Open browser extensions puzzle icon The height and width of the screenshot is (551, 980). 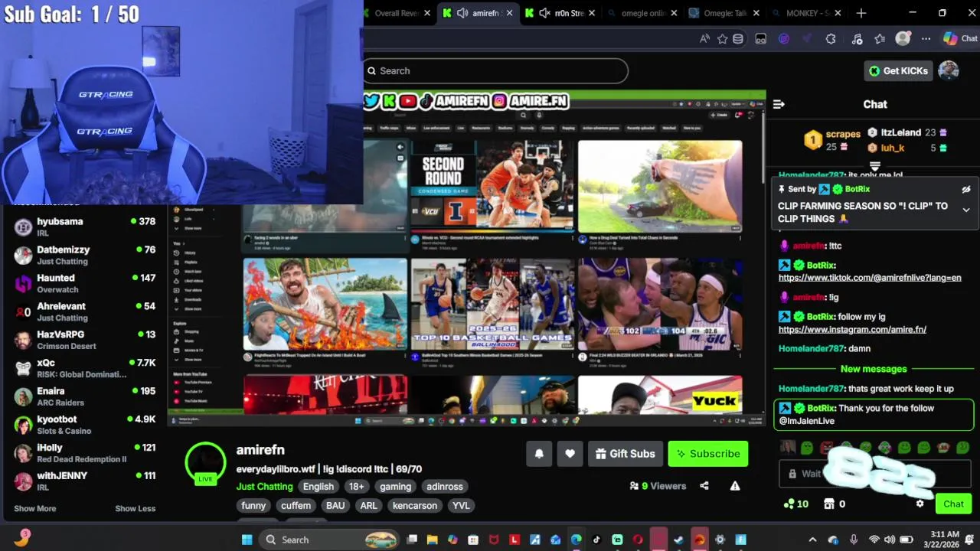pos(831,38)
